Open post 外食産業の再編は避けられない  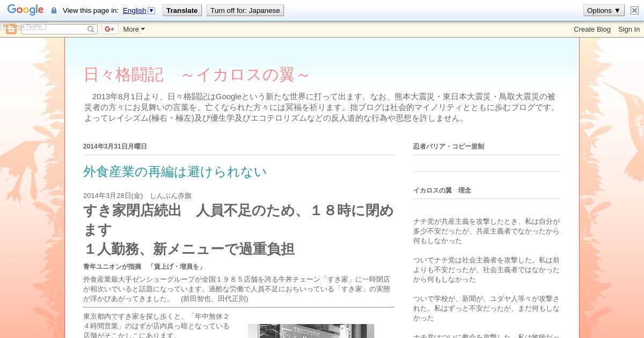pyautogui.click(x=175, y=172)
